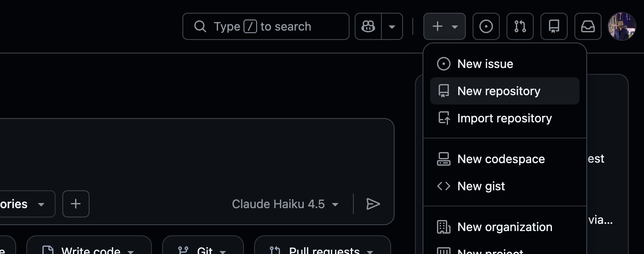Choose New codespace from the create menu
The height and width of the screenshot is (254, 644).
pyautogui.click(x=501, y=159)
